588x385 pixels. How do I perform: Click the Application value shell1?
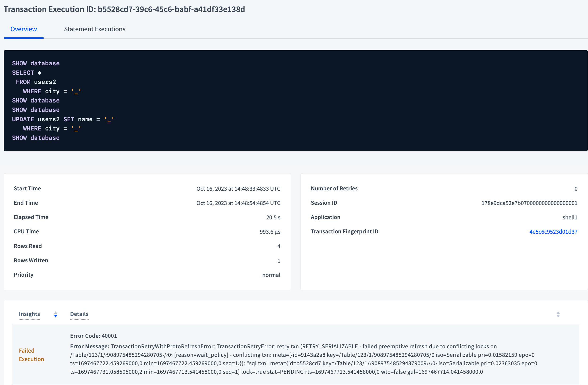[x=570, y=217]
